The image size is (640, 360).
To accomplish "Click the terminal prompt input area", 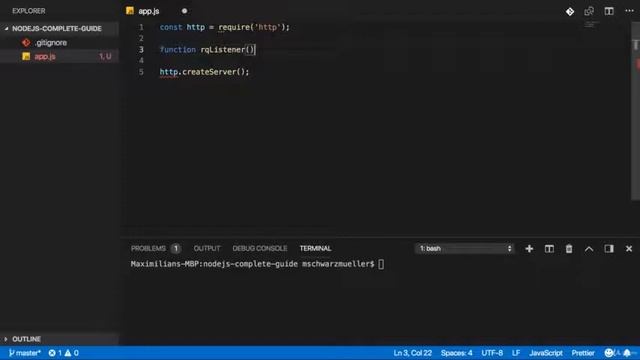I will (x=381, y=264).
